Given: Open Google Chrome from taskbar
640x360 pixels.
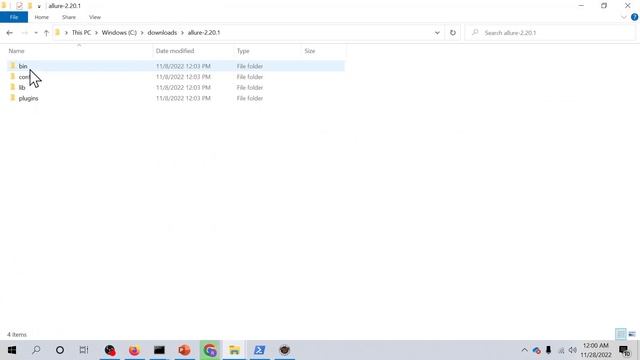Looking at the screenshot, I should tap(209, 350).
